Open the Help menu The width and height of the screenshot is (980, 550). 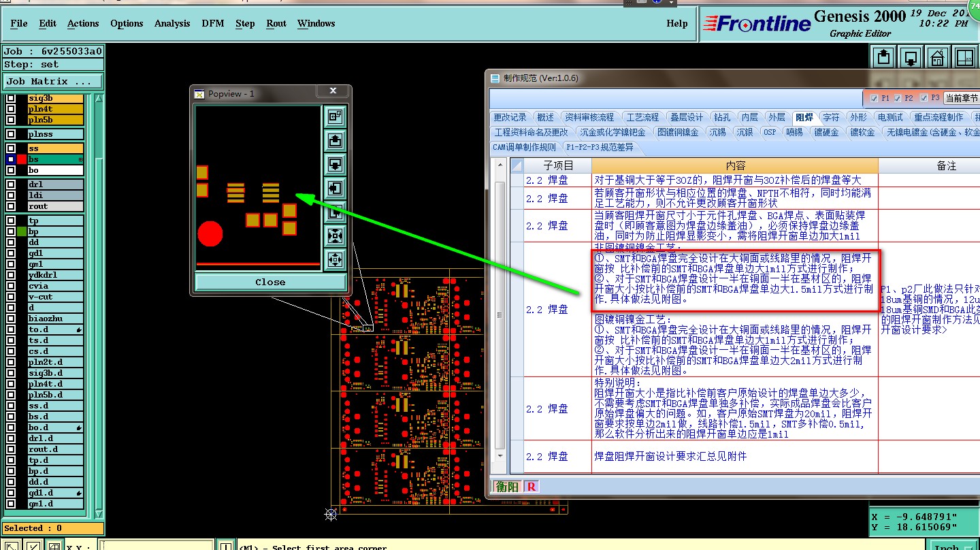(677, 23)
